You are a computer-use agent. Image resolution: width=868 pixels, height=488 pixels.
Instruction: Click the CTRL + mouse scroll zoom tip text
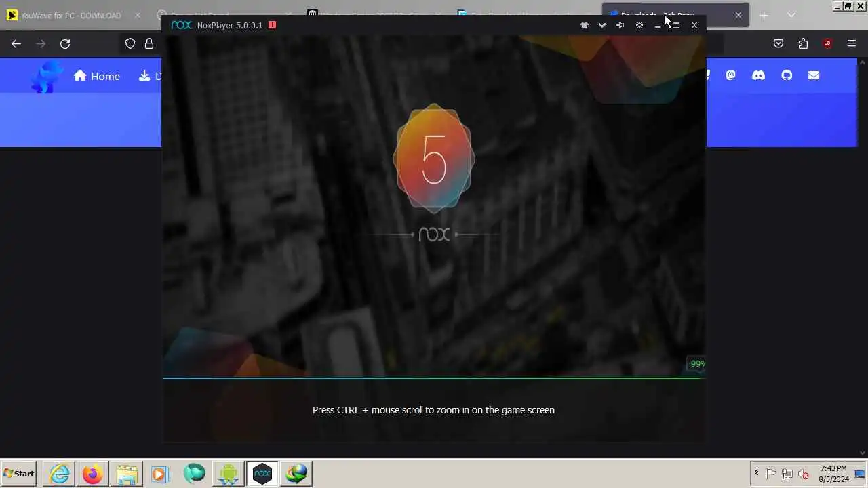[x=433, y=410]
